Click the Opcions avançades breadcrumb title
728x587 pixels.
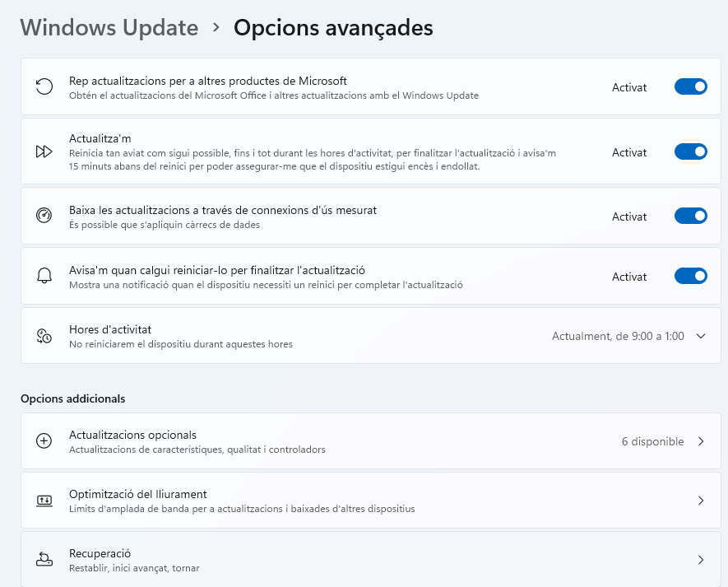(x=333, y=27)
